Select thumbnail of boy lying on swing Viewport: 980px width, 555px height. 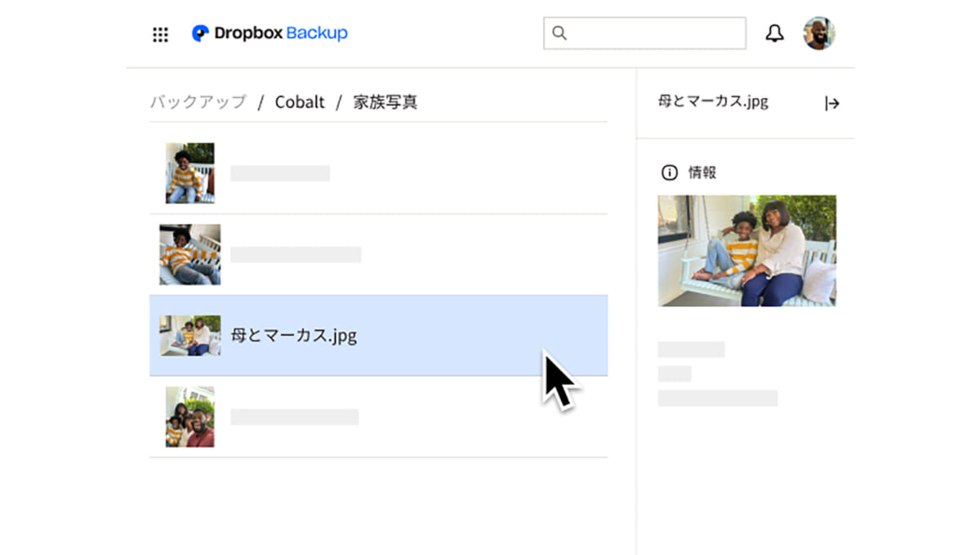pos(189,254)
